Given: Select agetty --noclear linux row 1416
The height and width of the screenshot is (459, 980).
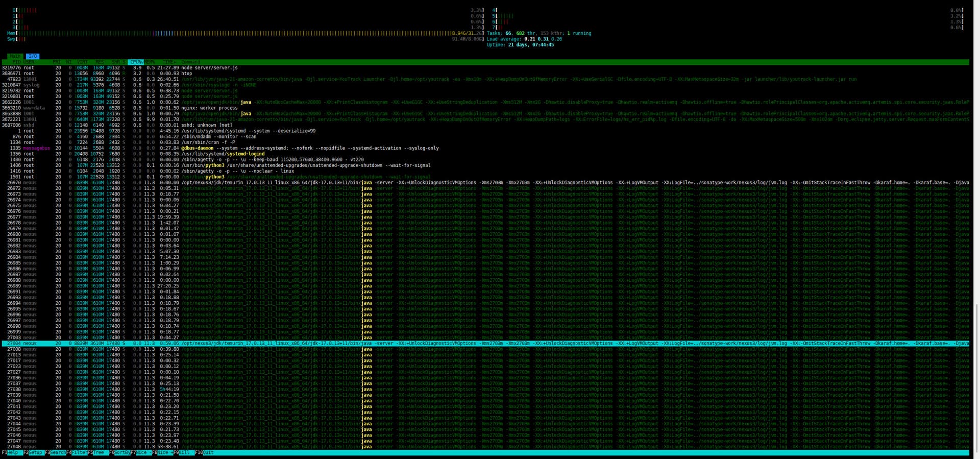Looking at the screenshot, I should click(485, 171).
